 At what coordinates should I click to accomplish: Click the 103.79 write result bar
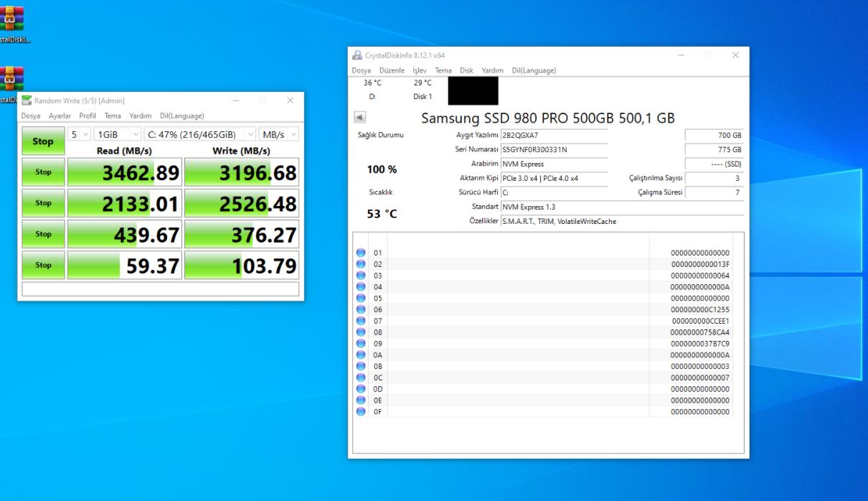242,265
